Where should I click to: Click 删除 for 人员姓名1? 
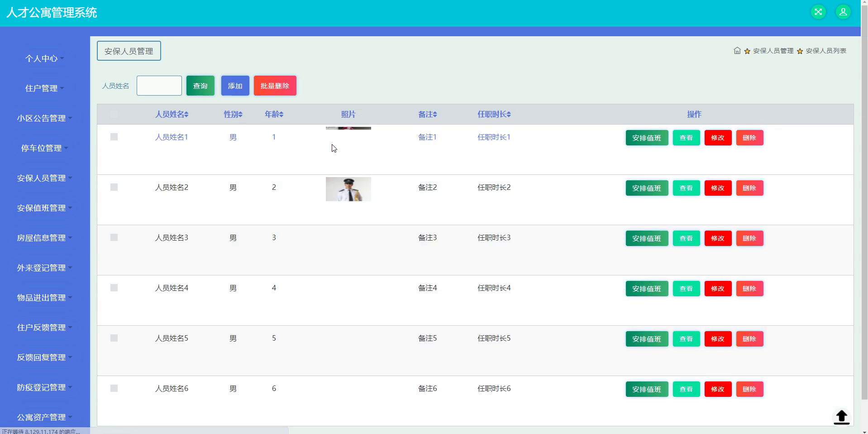pos(750,138)
